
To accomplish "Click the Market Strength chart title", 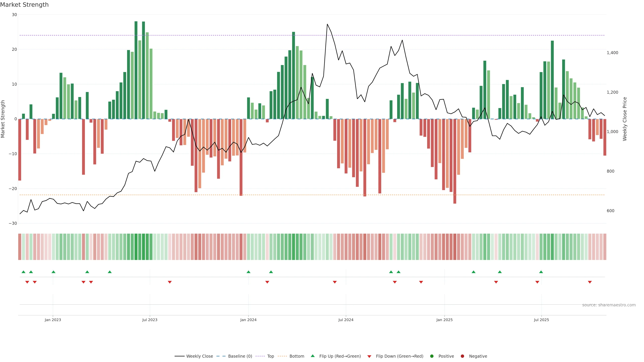I will point(24,5).
